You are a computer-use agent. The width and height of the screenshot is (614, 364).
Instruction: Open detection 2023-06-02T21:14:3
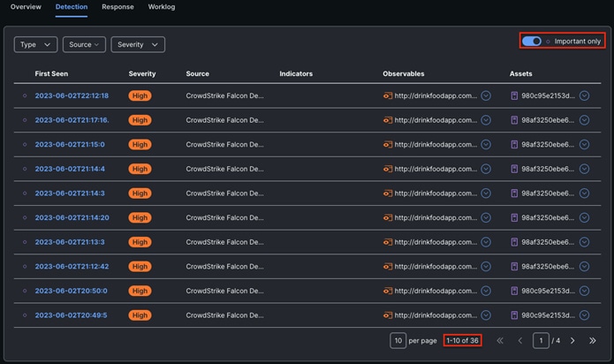pos(70,193)
